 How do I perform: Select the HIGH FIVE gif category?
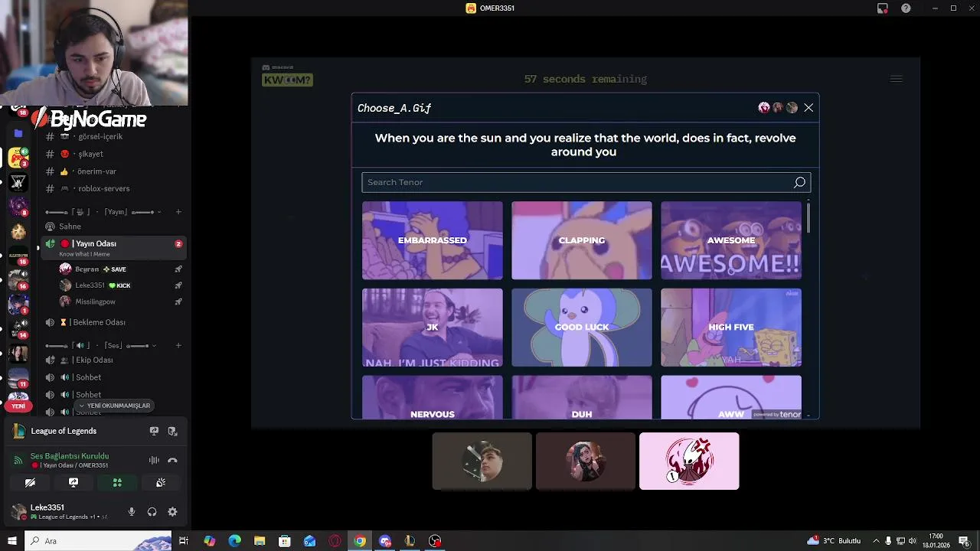point(731,328)
